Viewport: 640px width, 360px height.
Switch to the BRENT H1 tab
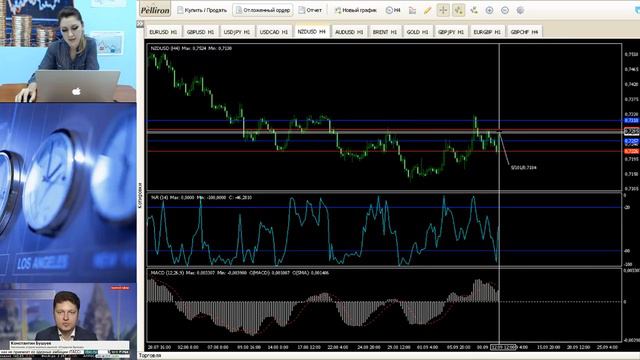point(384,32)
